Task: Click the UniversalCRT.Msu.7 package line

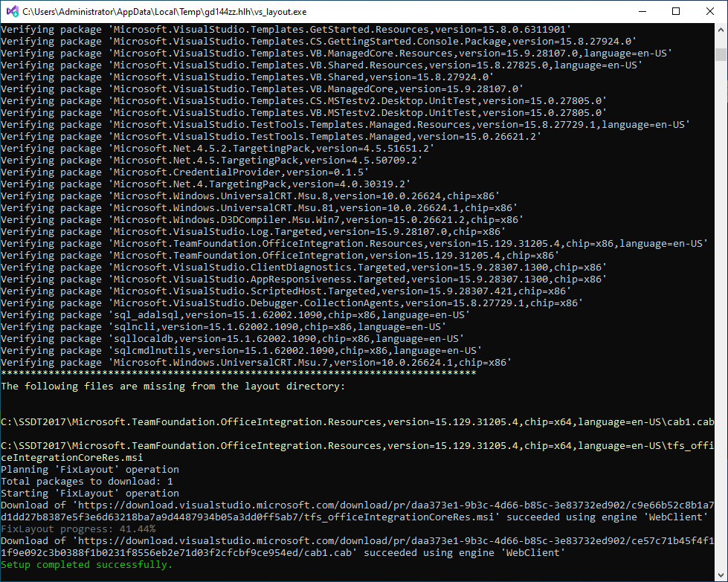Action: (x=256, y=363)
